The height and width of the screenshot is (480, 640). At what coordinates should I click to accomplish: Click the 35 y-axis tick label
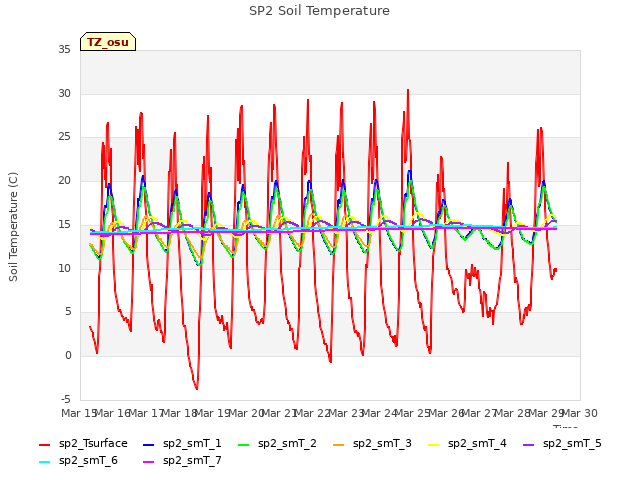(64, 50)
